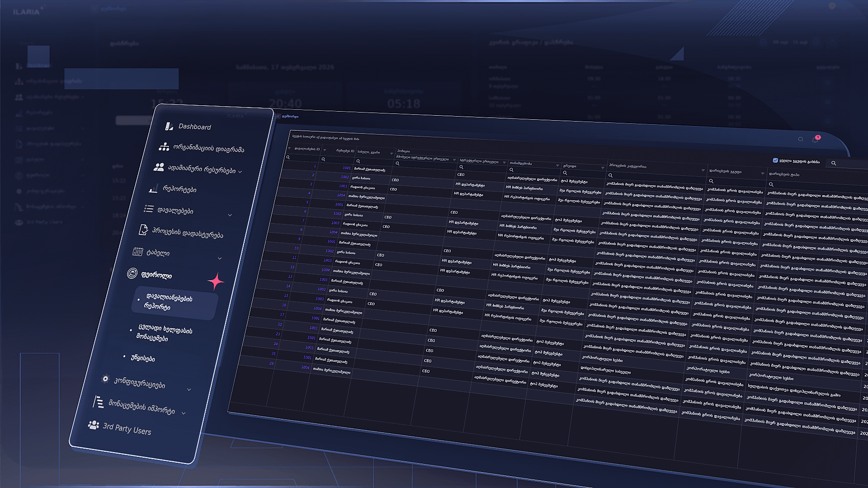This screenshot has width=868, height=488.
Task: Click the Dashboard icon in the sidebar
Action: click(169, 127)
